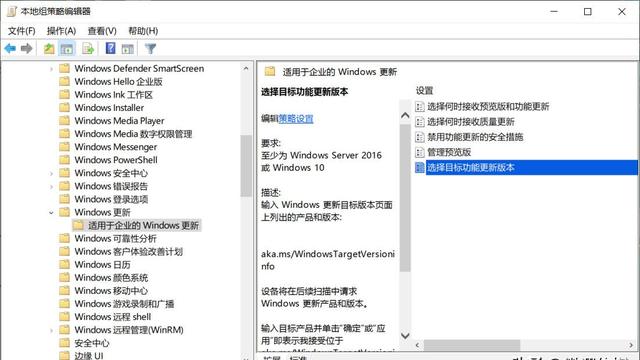Click the folder icon in the right pane header
The height and width of the screenshot is (360, 640).
point(270,71)
